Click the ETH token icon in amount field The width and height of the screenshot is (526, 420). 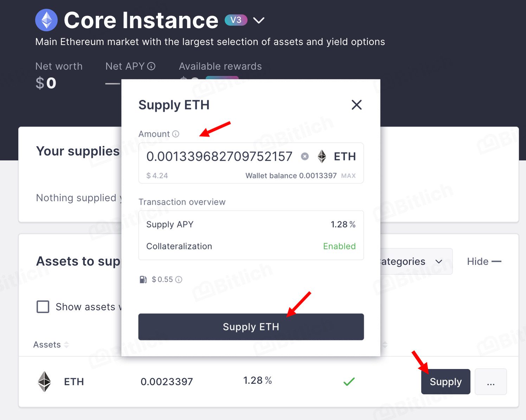[x=322, y=157]
